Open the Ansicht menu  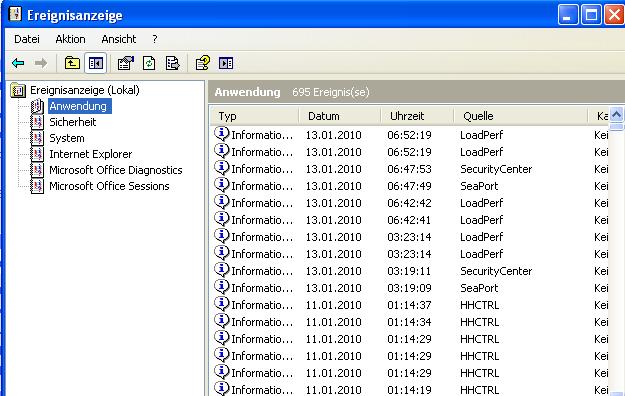click(119, 39)
